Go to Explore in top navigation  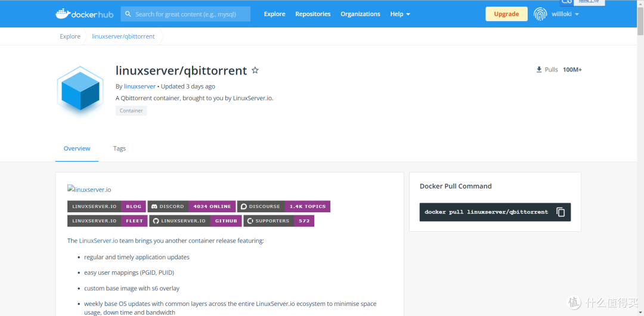[274, 14]
